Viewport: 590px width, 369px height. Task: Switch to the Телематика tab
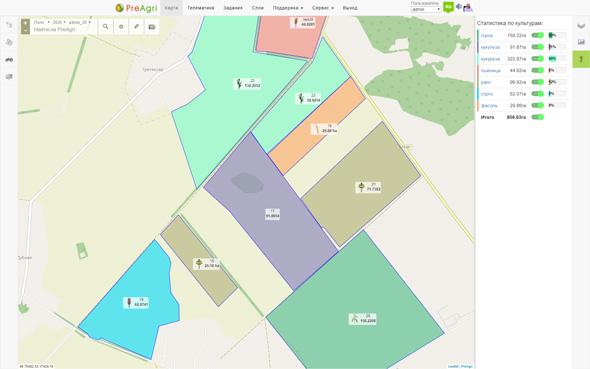pyautogui.click(x=201, y=8)
